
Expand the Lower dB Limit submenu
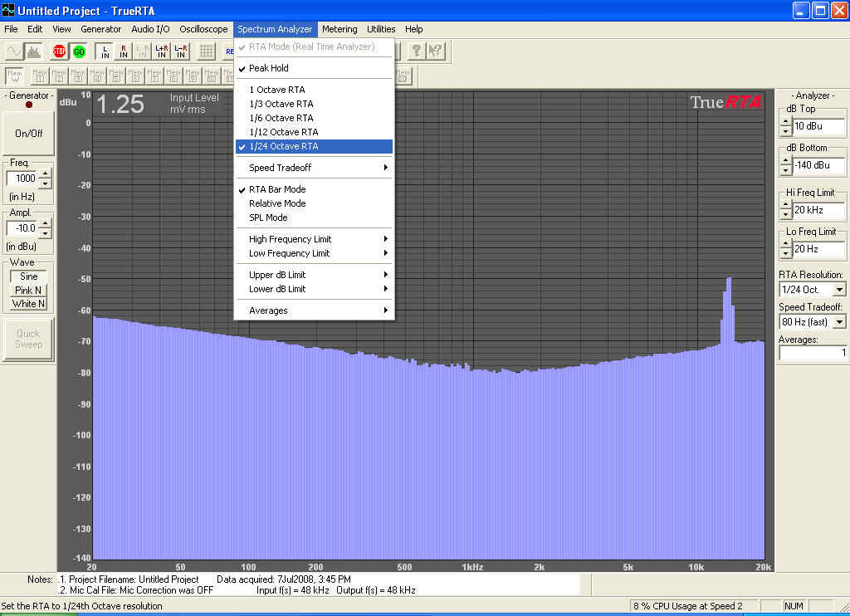[314, 289]
